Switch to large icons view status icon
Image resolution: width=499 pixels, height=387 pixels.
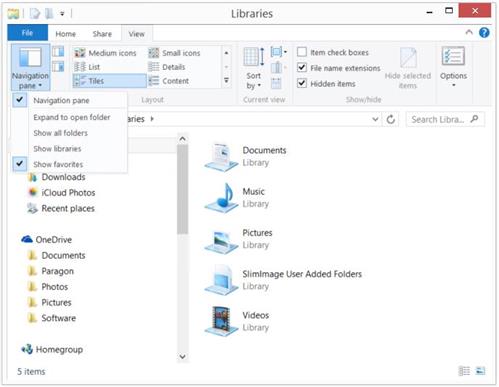coord(480,371)
